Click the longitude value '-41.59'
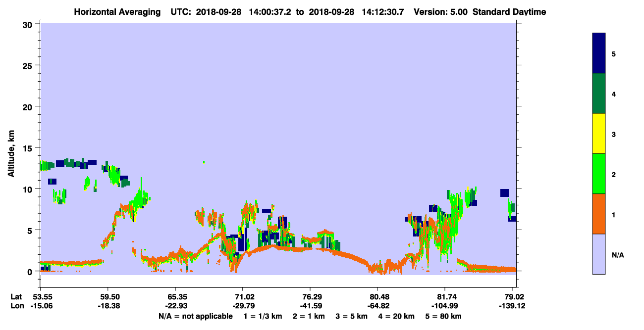The image size is (644, 330). coord(310,306)
